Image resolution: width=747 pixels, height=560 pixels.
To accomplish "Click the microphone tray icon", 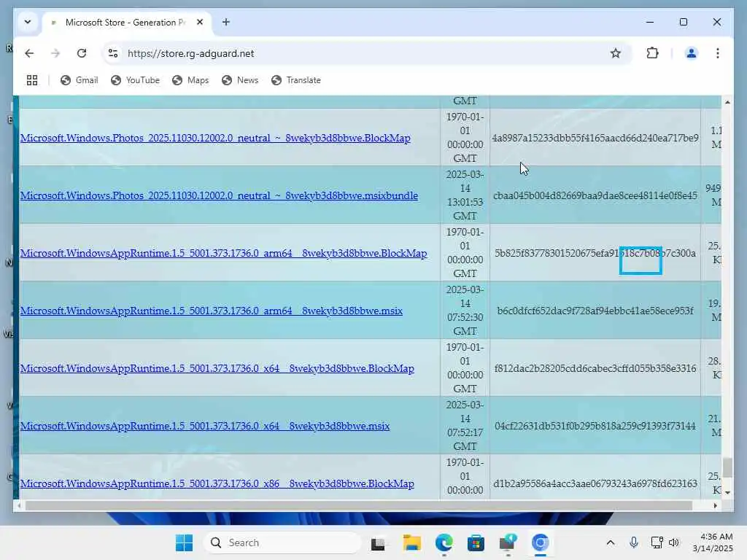I will click(634, 542).
